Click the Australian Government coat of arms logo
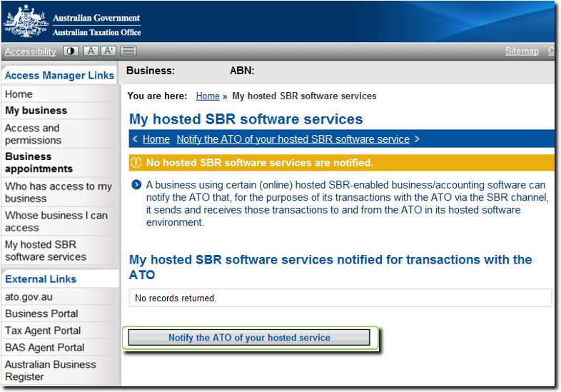Viewport: 561px width, 392px height. pos(26,23)
